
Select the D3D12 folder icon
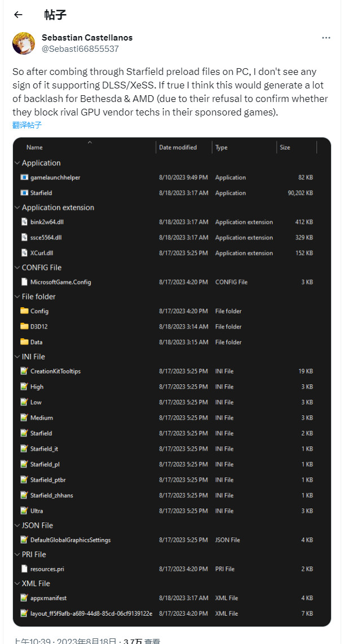tap(24, 326)
